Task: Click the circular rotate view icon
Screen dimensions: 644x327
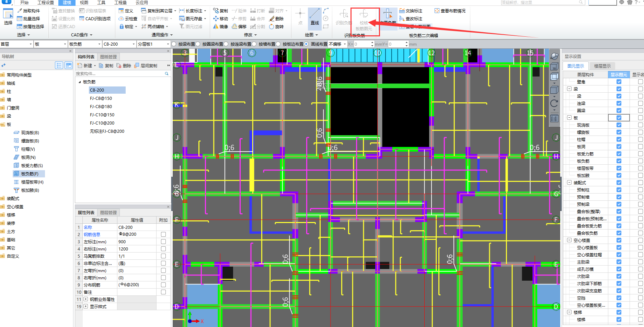Action: [x=554, y=103]
